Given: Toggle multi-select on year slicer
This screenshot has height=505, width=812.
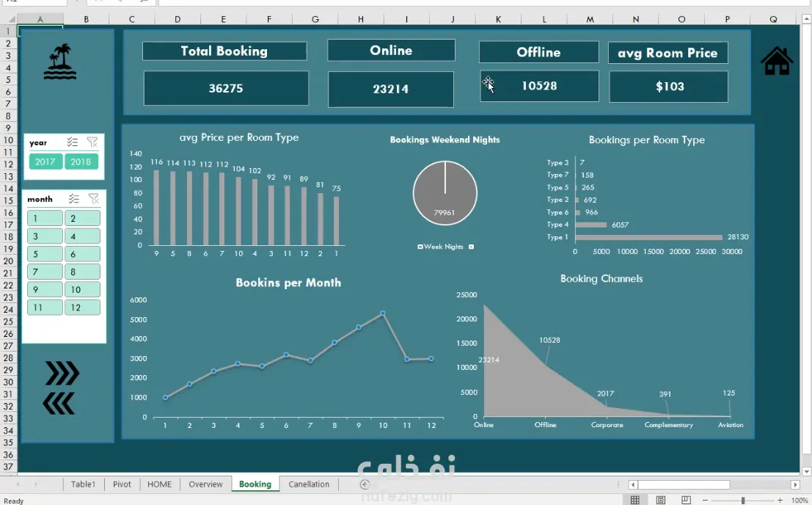Looking at the screenshot, I should click(73, 142).
